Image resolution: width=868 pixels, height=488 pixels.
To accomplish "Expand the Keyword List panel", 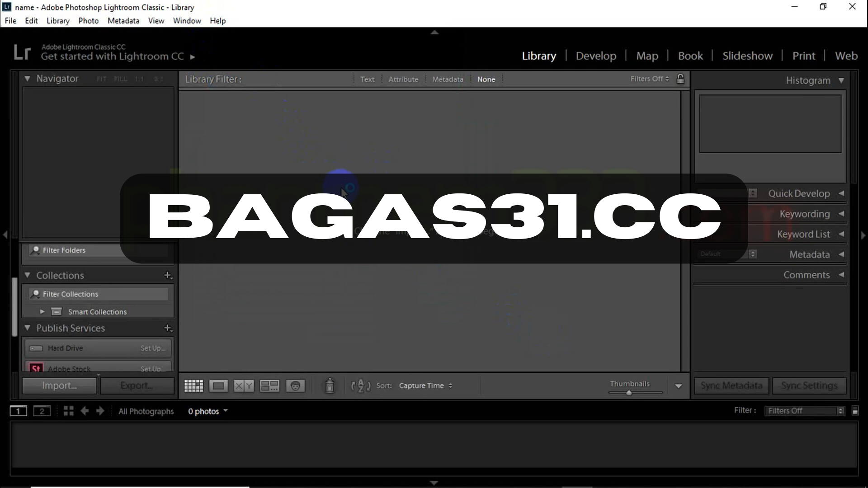I will coord(841,234).
